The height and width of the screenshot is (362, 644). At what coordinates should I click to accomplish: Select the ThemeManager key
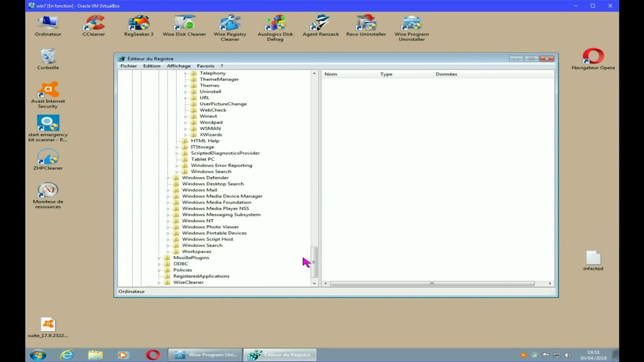click(x=219, y=79)
